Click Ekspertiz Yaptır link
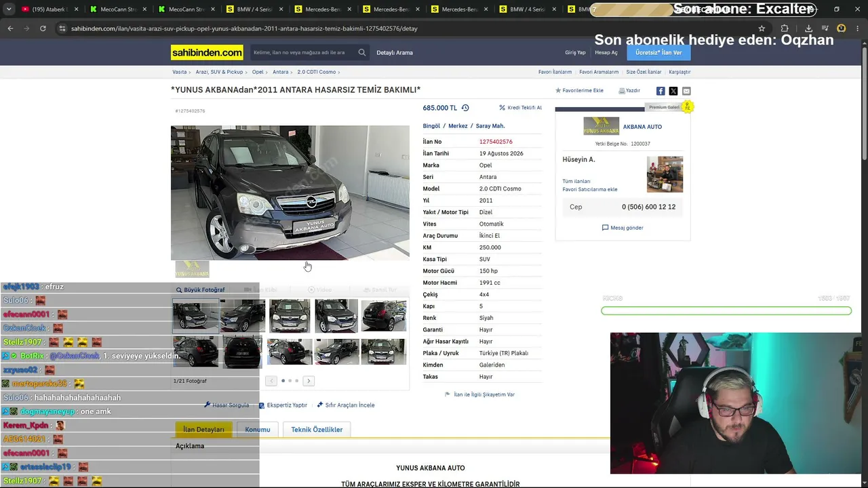This screenshot has height=488, width=868. coord(283,405)
